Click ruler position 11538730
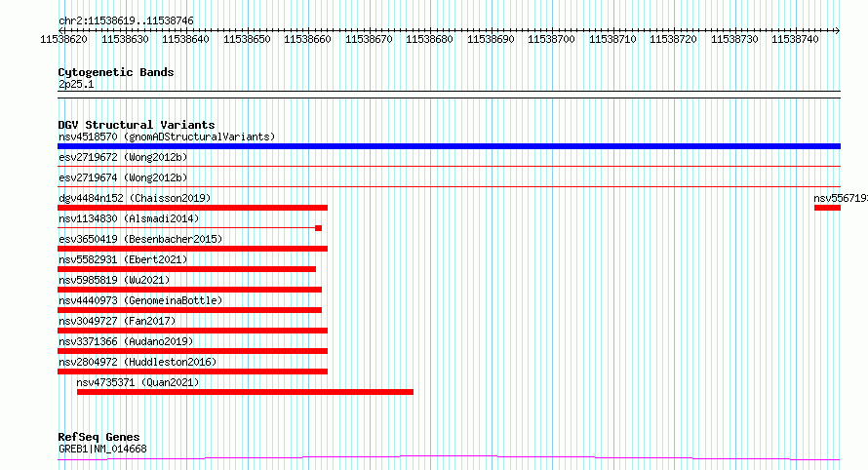This screenshot has height=470, width=868. click(x=734, y=39)
